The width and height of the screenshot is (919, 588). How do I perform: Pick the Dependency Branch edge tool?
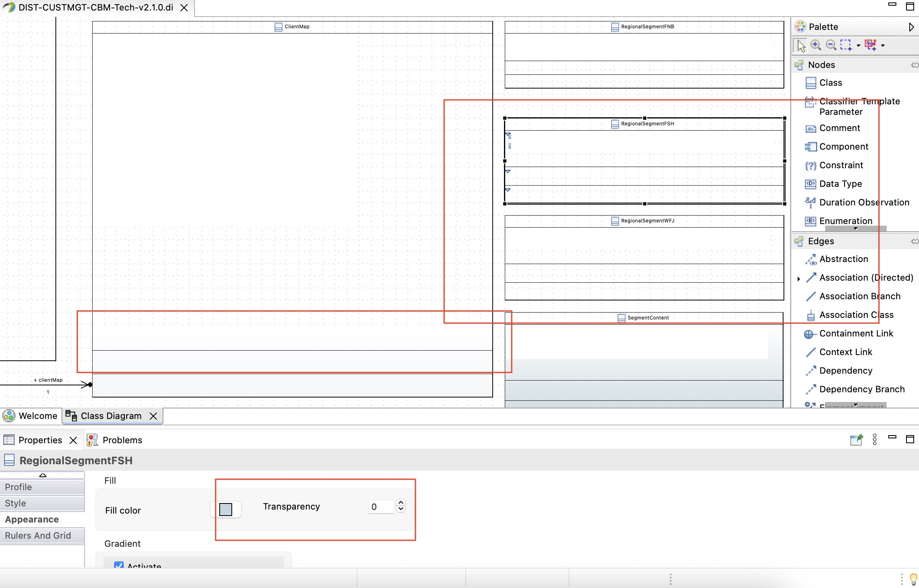click(855, 389)
